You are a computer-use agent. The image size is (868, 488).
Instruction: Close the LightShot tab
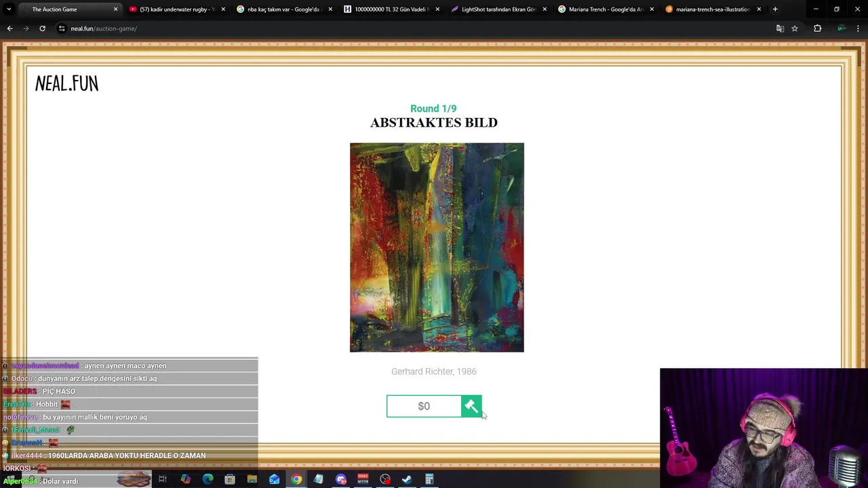[x=545, y=9]
